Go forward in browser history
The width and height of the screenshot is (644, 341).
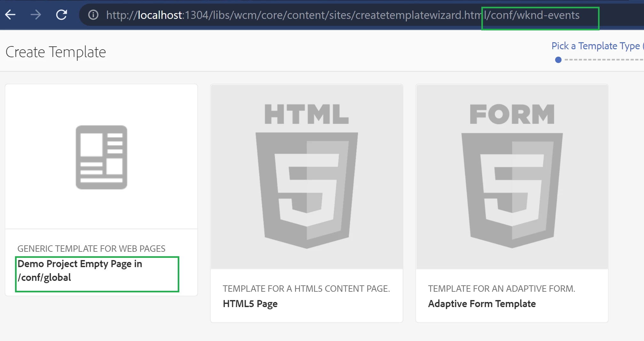coord(35,15)
